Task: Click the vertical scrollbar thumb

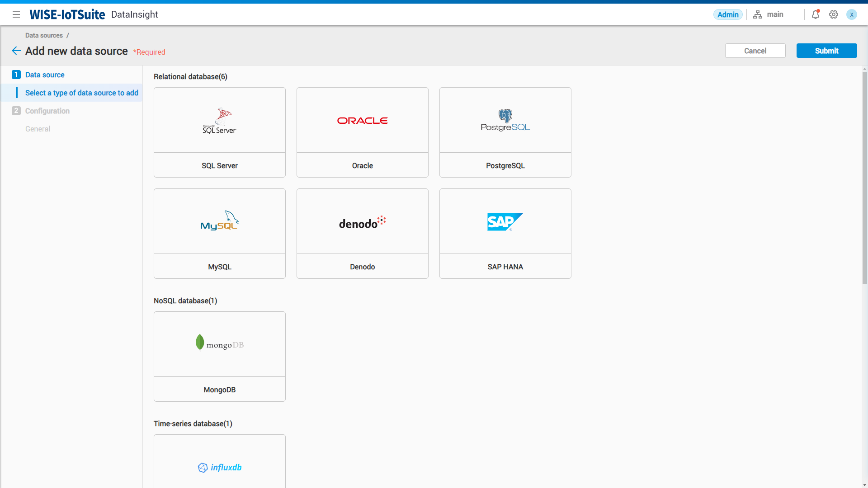Action: [x=865, y=178]
